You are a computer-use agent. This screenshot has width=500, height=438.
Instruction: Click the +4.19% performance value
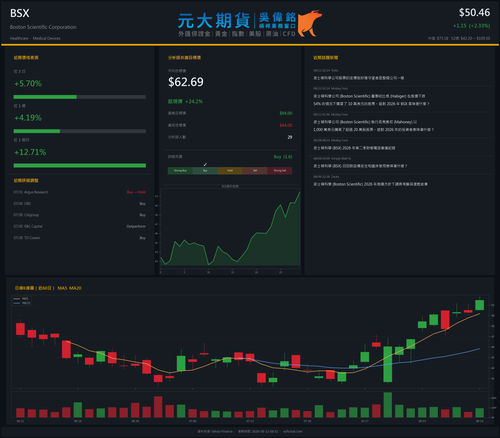[x=28, y=118]
